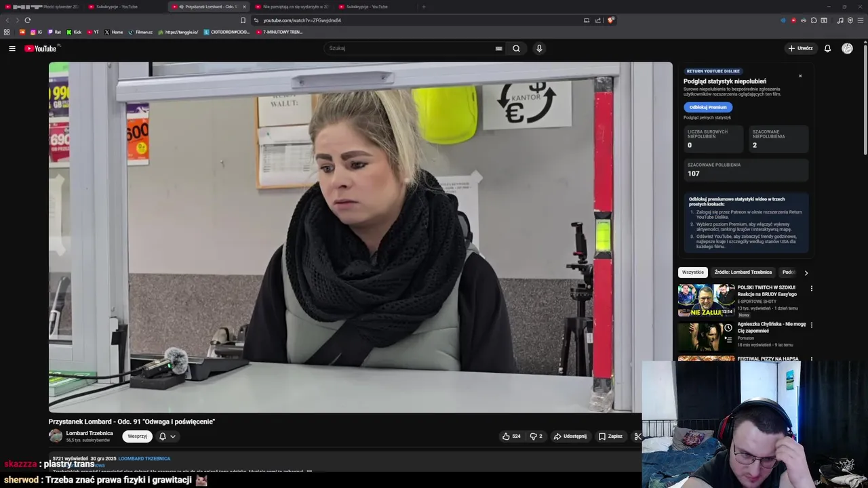Click the Wesprzyj button
This screenshot has width=868, height=488.
click(x=138, y=436)
